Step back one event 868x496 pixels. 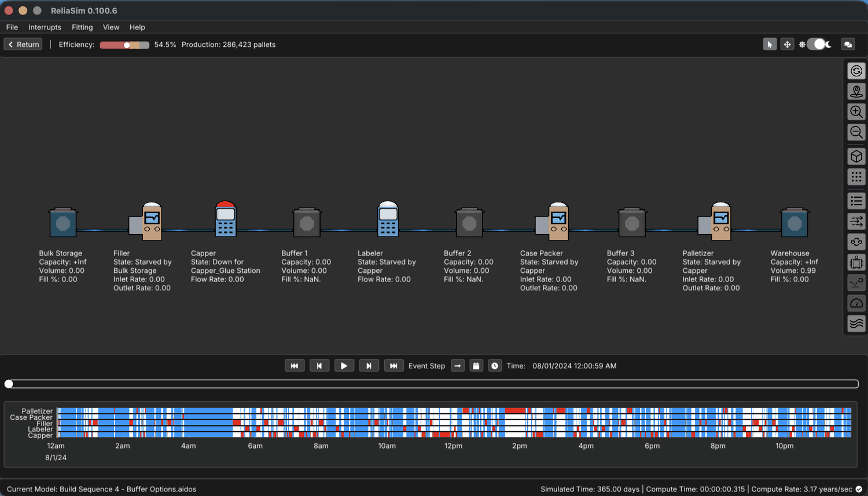pos(319,366)
